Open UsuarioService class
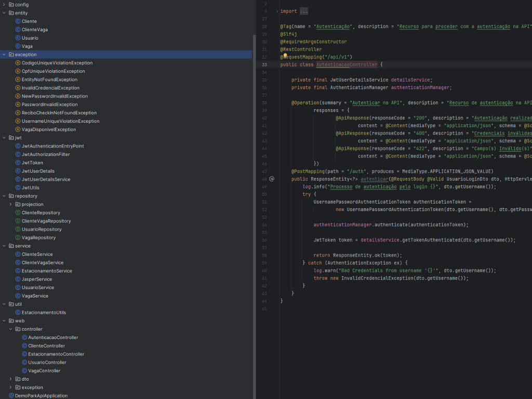 click(x=37, y=287)
